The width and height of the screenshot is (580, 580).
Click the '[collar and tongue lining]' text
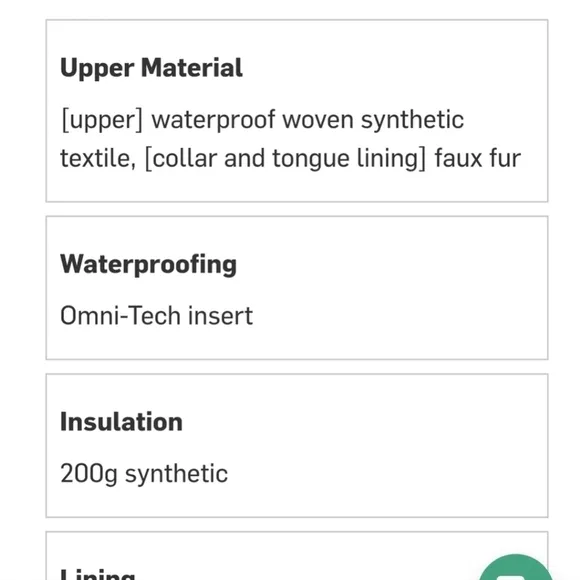tap(286, 159)
